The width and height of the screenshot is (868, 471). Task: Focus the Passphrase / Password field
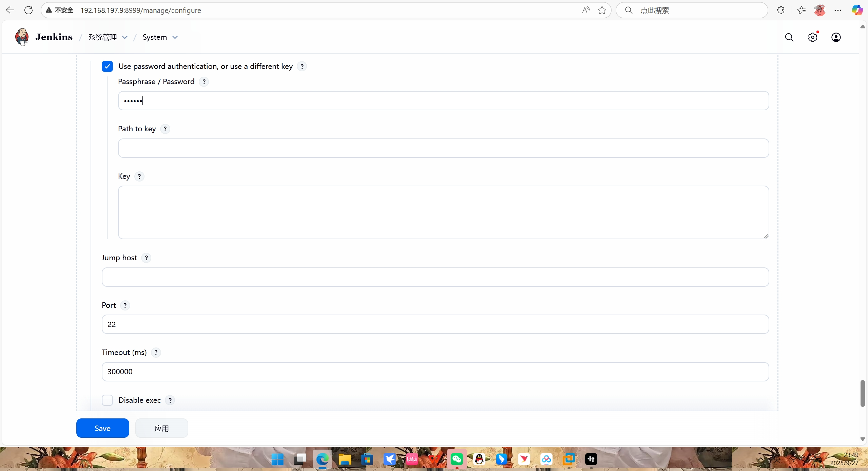[443, 101]
